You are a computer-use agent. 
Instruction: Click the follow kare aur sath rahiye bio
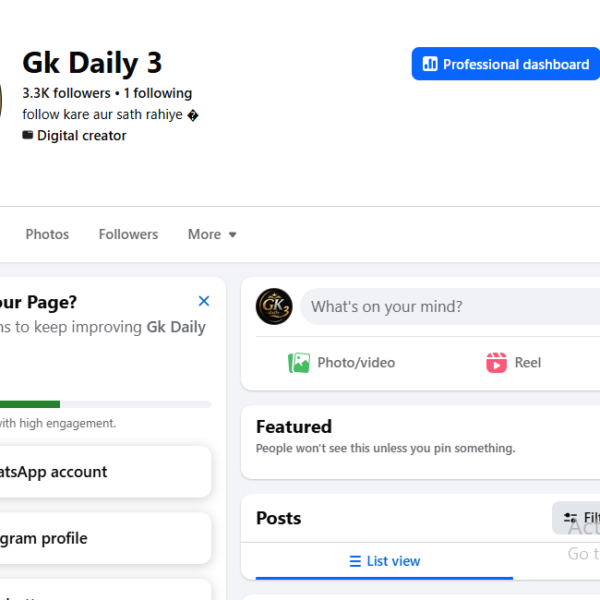pos(110,114)
